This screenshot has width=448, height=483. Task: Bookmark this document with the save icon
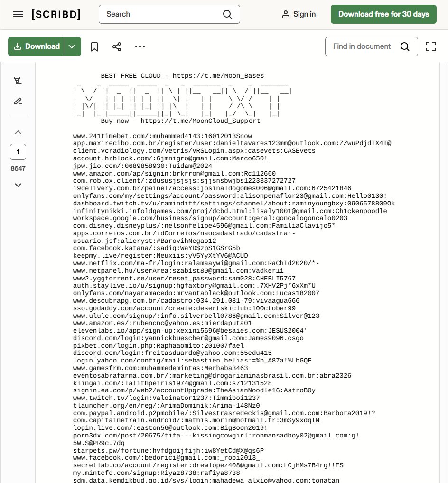[x=94, y=46]
